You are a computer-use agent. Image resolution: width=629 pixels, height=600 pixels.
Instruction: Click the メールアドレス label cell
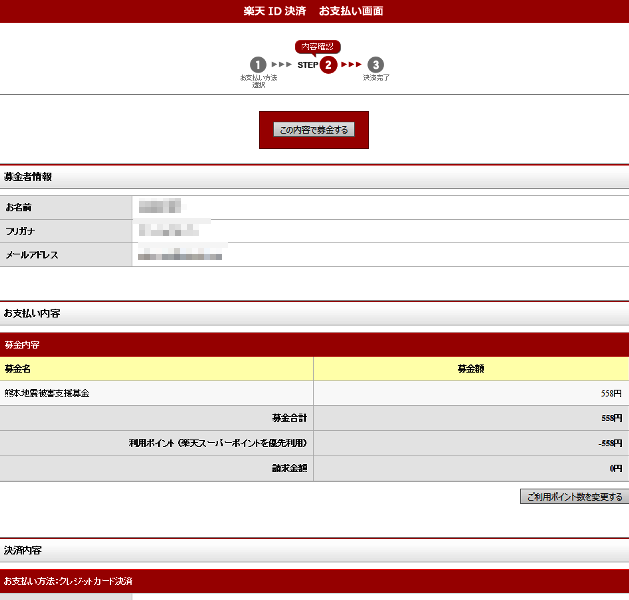pyautogui.click(x=66, y=255)
